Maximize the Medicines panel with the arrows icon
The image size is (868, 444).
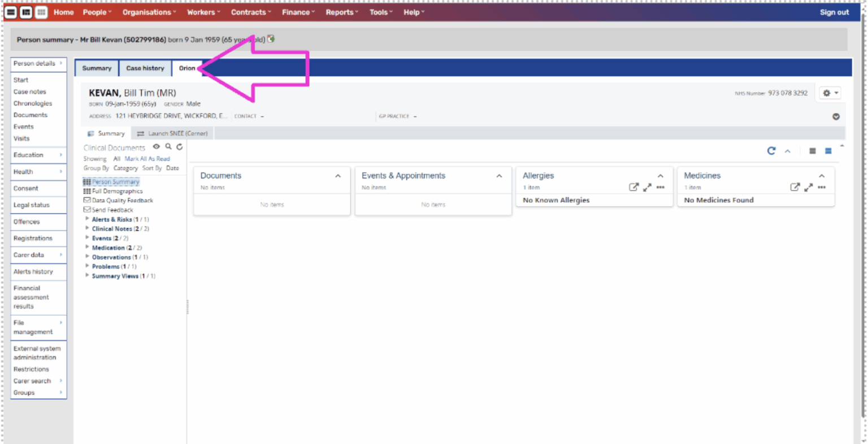tap(809, 188)
